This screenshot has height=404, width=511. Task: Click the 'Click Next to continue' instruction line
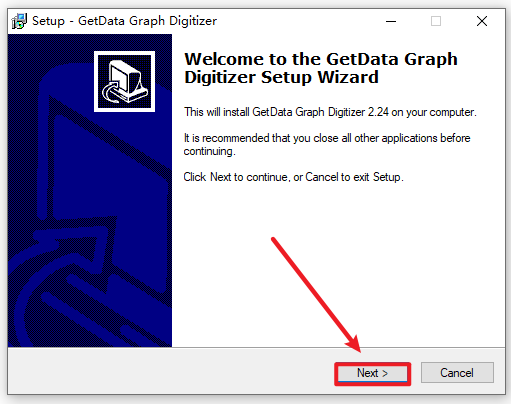click(x=293, y=177)
